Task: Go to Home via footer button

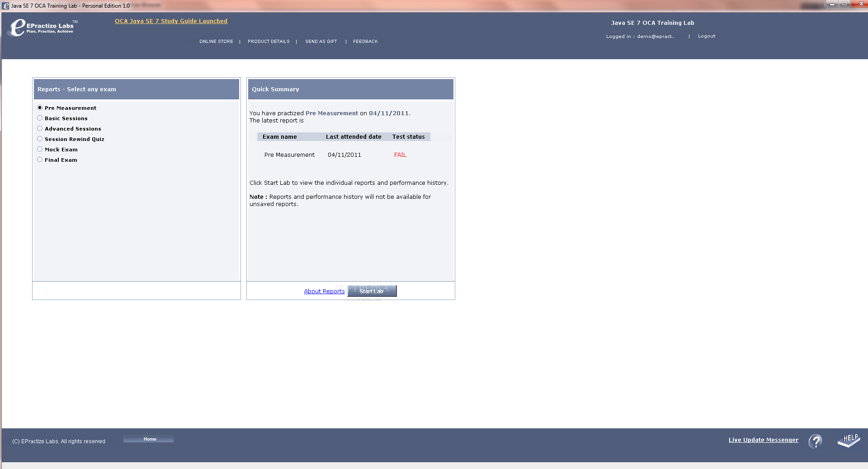Action: [x=148, y=439]
